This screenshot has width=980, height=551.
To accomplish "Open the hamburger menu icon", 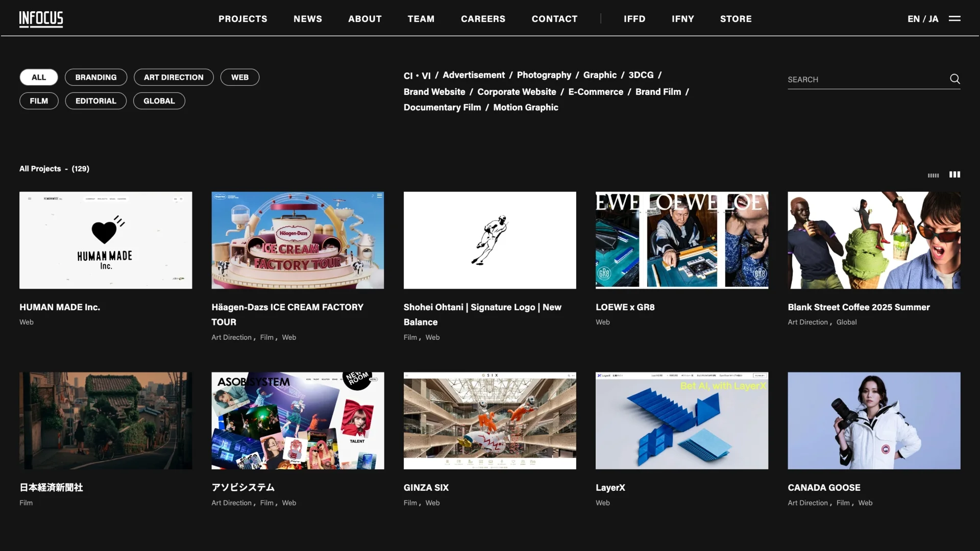I will pos(954,18).
